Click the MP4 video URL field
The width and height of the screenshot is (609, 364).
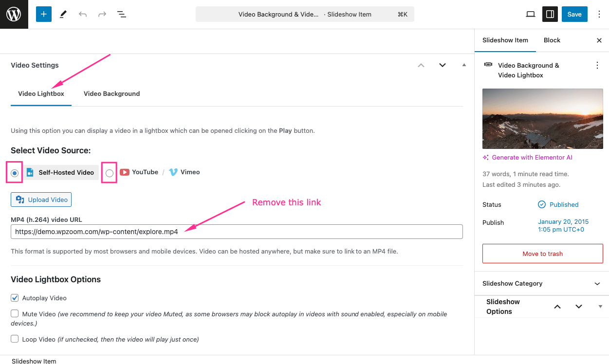(x=237, y=232)
